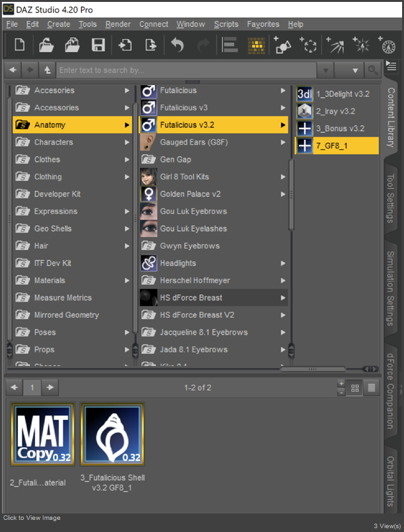Open the Scripts menu

[226, 24]
